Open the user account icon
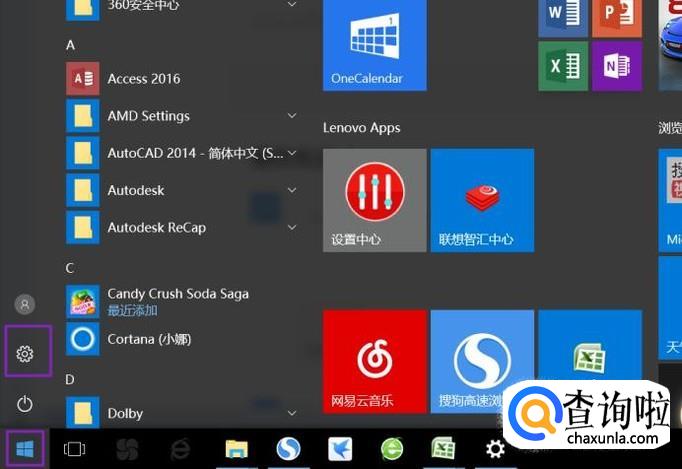The height and width of the screenshot is (469, 682). click(x=25, y=304)
